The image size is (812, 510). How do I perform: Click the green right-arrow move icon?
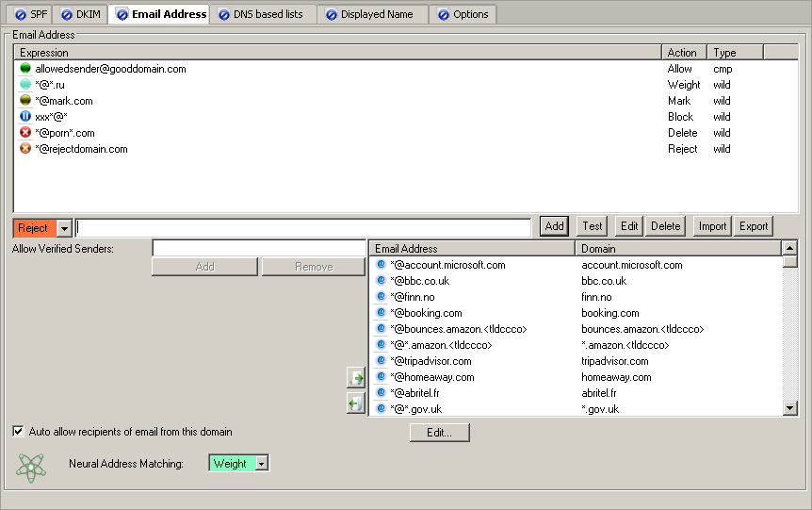pos(356,378)
